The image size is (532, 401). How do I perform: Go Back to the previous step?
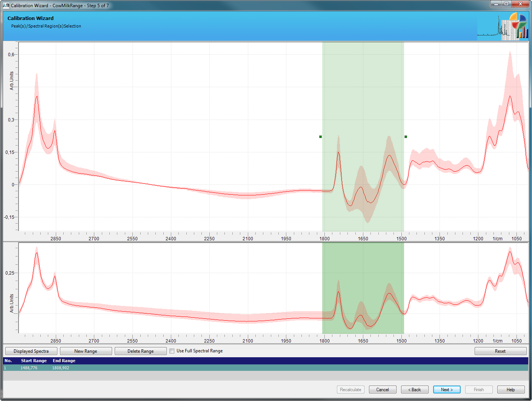[x=415, y=390]
